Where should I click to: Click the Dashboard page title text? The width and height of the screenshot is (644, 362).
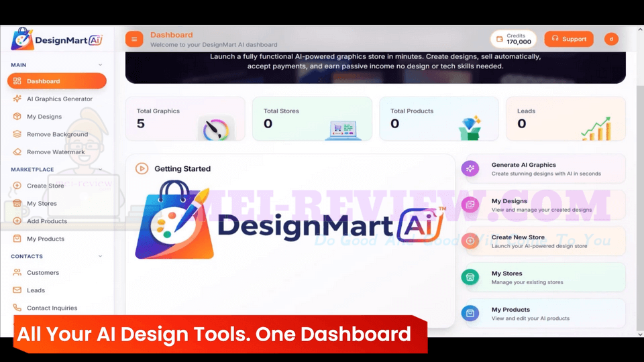[x=171, y=35]
